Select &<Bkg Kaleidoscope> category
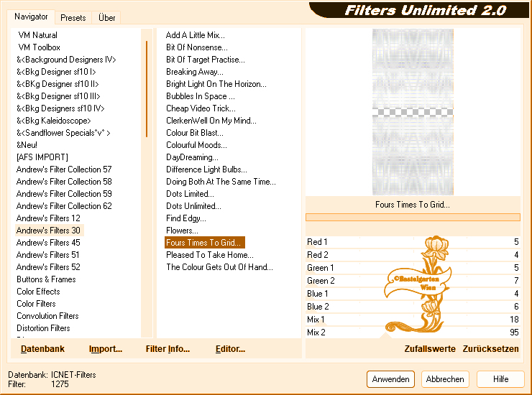The width and height of the screenshot is (532, 395). pyautogui.click(x=54, y=121)
